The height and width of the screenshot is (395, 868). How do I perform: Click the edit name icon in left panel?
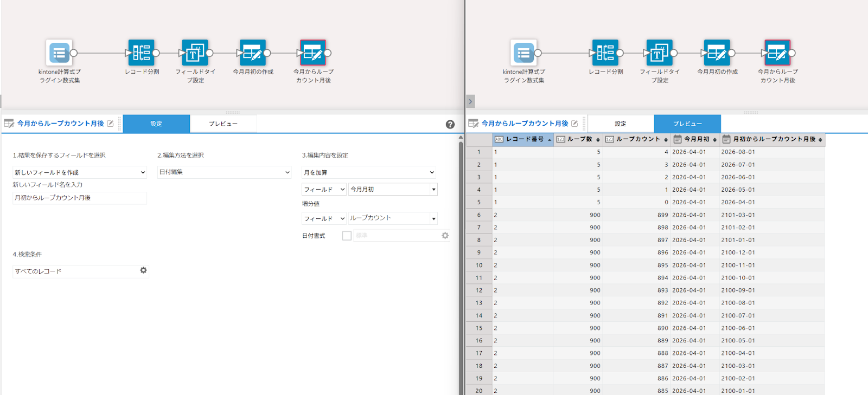[111, 124]
